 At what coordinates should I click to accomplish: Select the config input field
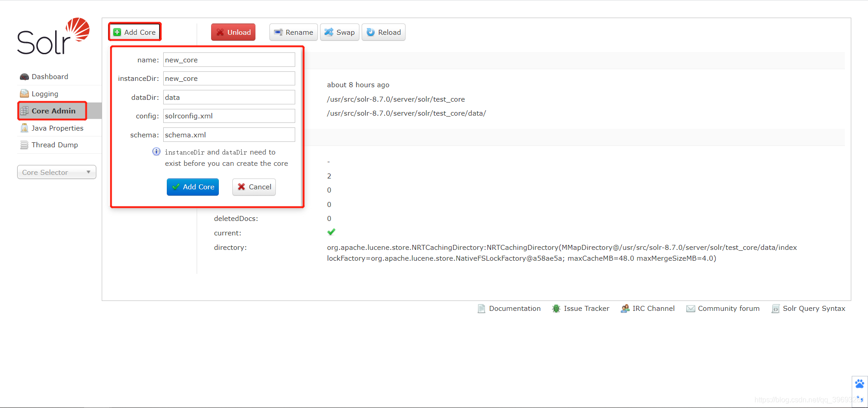(x=229, y=116)
